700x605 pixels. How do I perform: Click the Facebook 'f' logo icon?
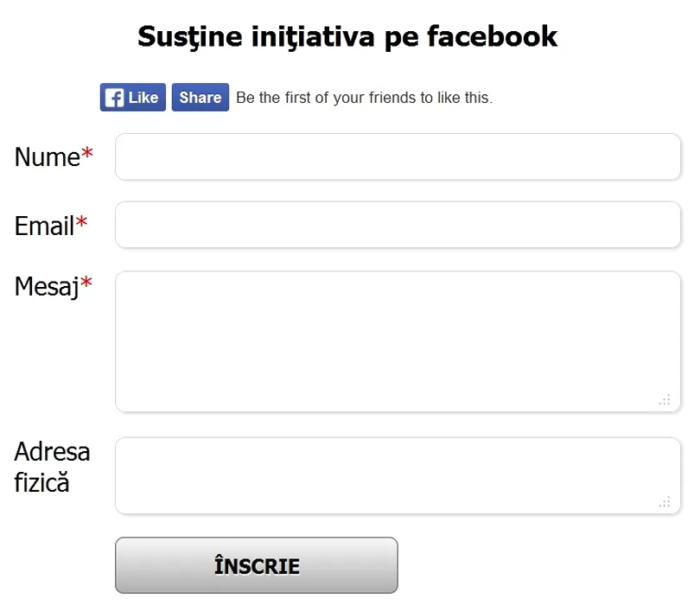[x=114, y=98]
